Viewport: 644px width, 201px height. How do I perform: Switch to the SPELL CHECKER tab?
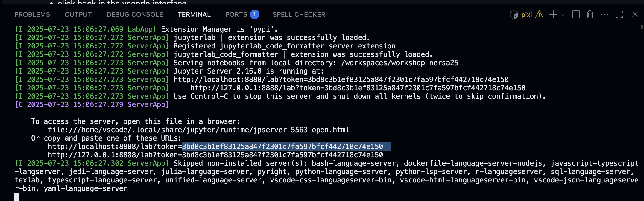pos(299,15)
